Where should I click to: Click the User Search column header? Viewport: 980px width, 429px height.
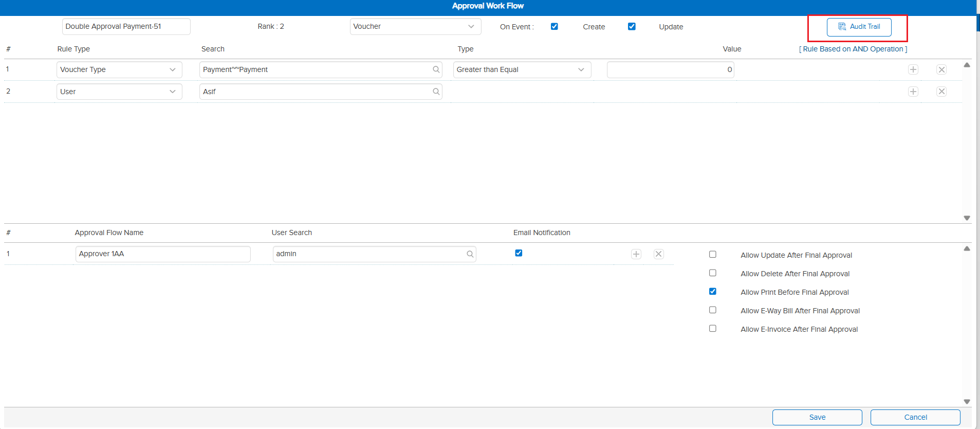point(291,233)
